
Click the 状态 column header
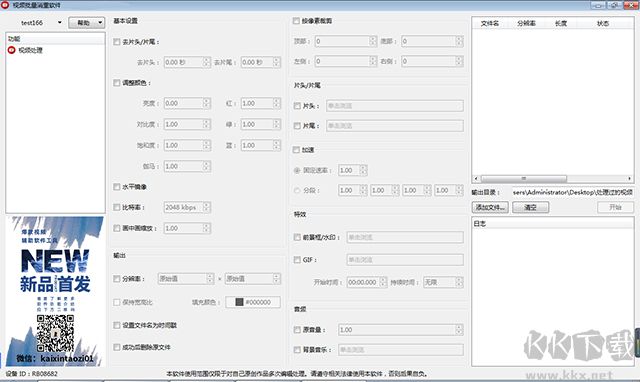coord(603,23)
